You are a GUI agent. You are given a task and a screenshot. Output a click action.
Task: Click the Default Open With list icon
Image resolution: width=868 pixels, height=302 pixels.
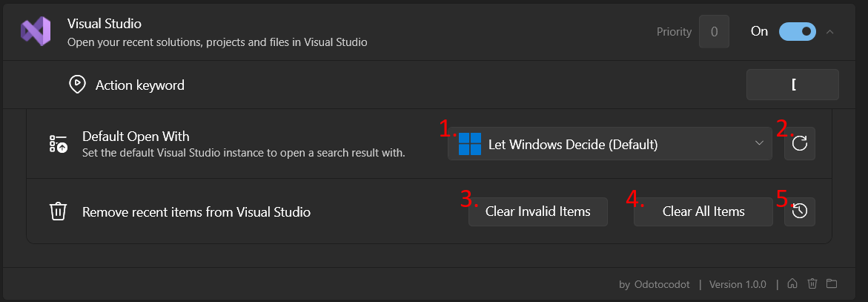(x=58, y=144)
